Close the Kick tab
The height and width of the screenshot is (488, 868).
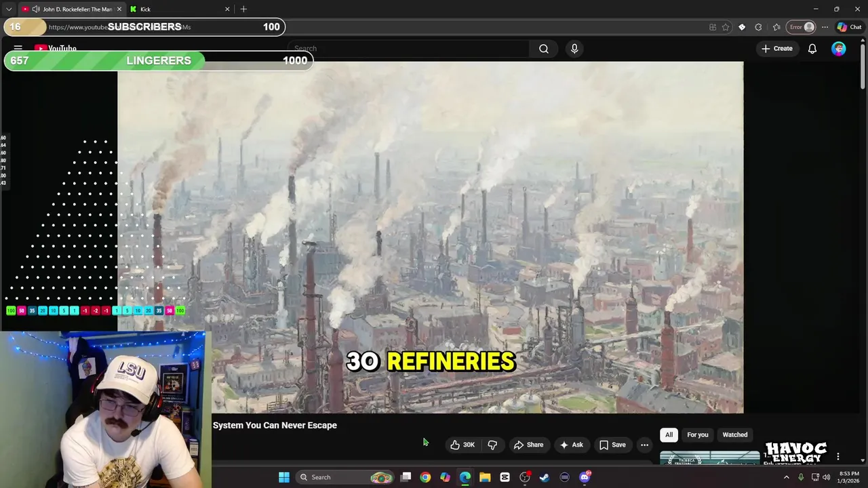coord(227,9)
